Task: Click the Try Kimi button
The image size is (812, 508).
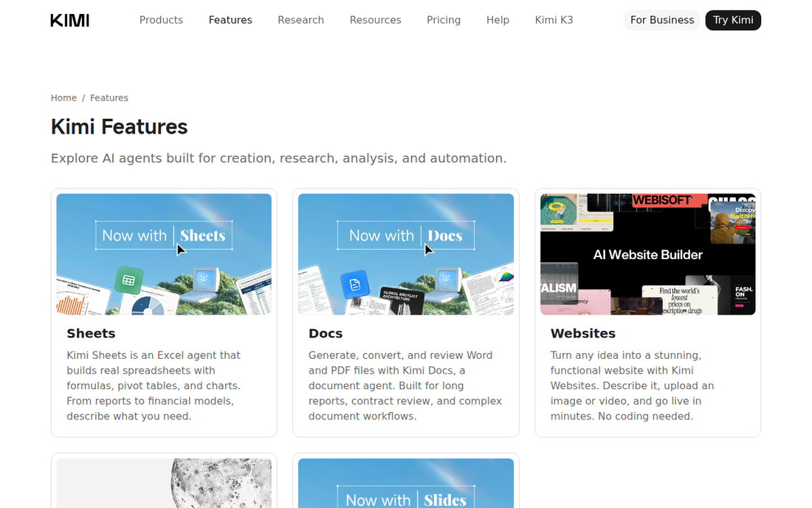Action: pos(733,20)
